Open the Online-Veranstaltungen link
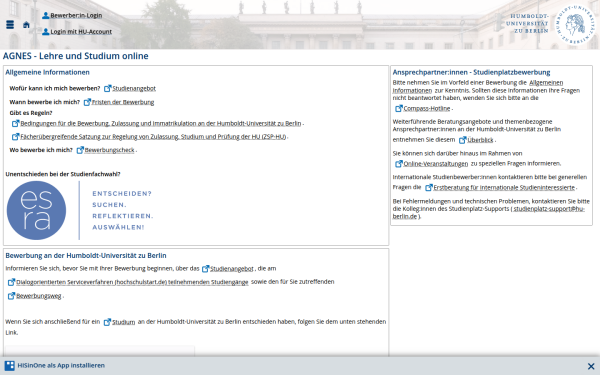 pos(435,164)
